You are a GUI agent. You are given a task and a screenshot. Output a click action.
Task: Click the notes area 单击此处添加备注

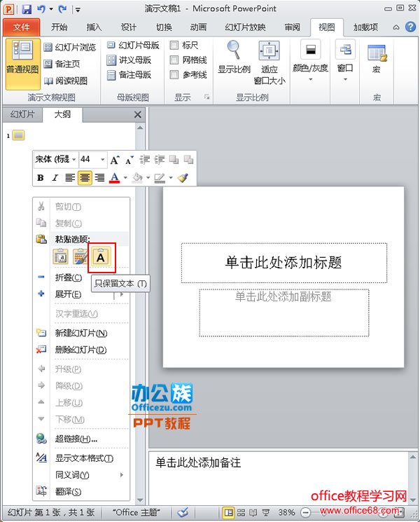pyautogui.click(x=279, y=478)
